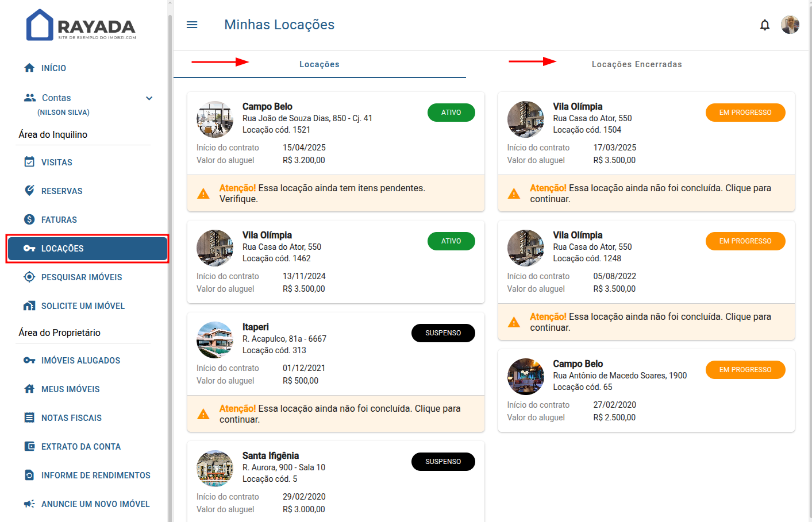Viewport: 812px width, 522px height.
Task: Open INFORME DE RENDIMENTOS item
Action: point(96,475)
